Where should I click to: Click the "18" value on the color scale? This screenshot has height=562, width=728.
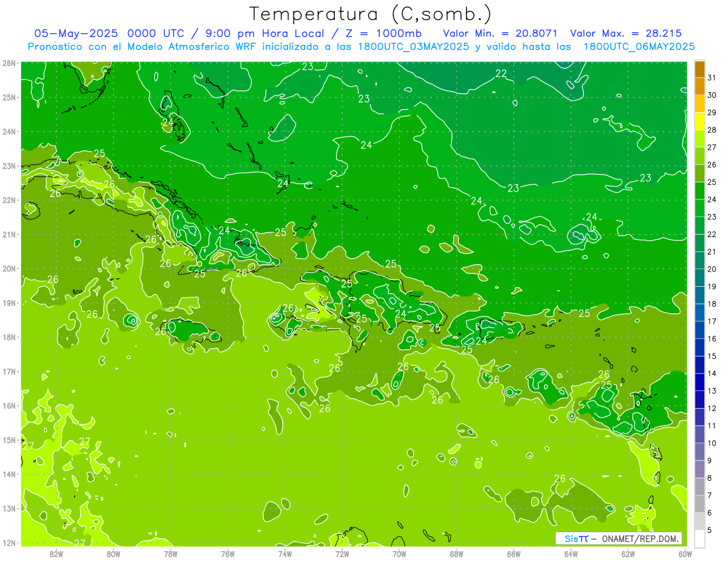(712, 304)
